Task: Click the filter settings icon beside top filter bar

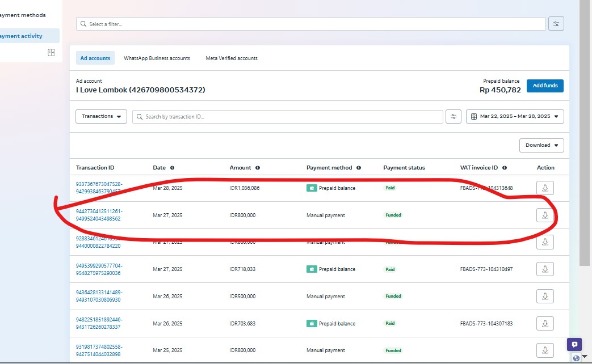Action: pyautogui.click(x=556, y=24)
